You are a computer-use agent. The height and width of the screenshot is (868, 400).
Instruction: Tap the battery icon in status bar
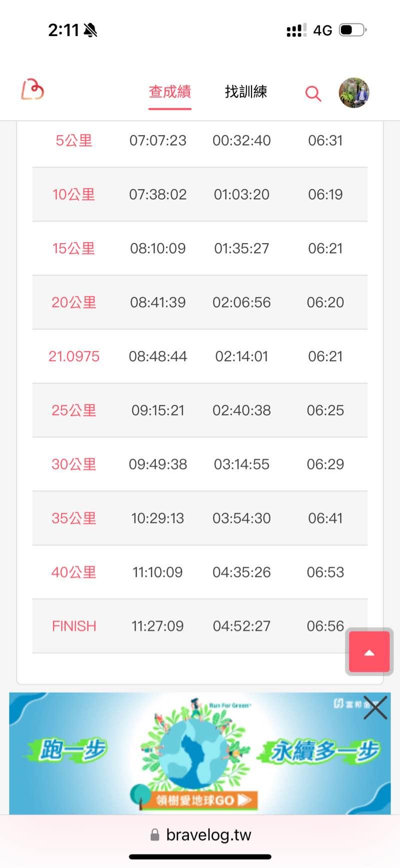(352, 30)
